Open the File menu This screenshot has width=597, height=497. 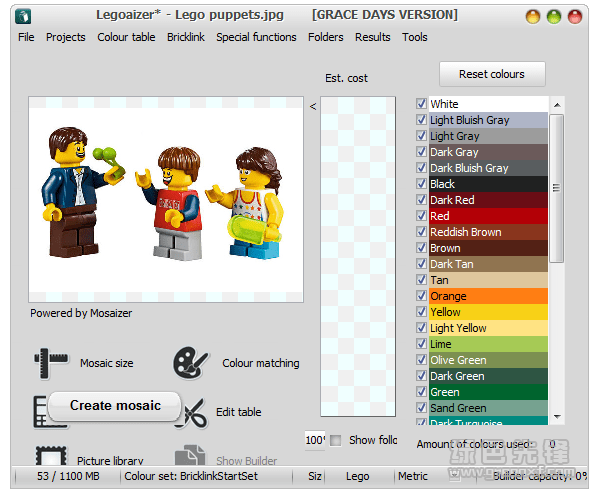(x=26, y=37)
